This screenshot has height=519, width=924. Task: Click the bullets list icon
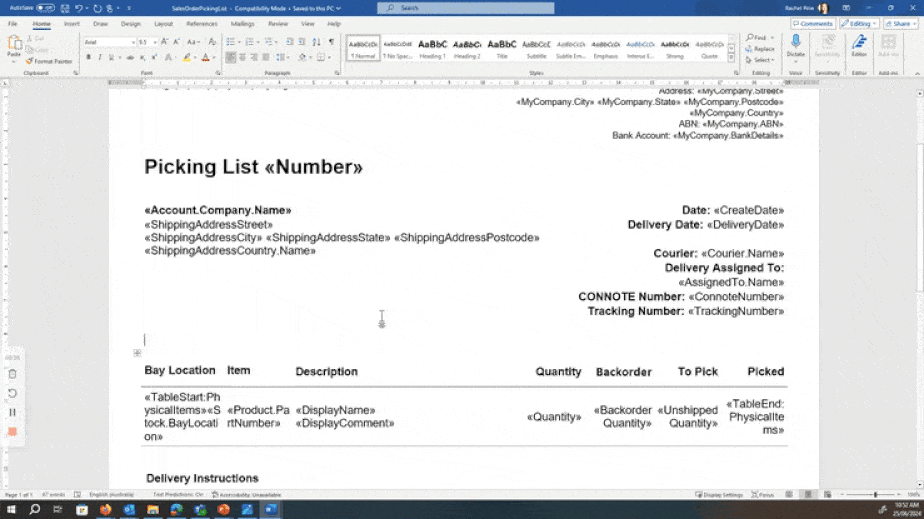(x=231, y=42)
